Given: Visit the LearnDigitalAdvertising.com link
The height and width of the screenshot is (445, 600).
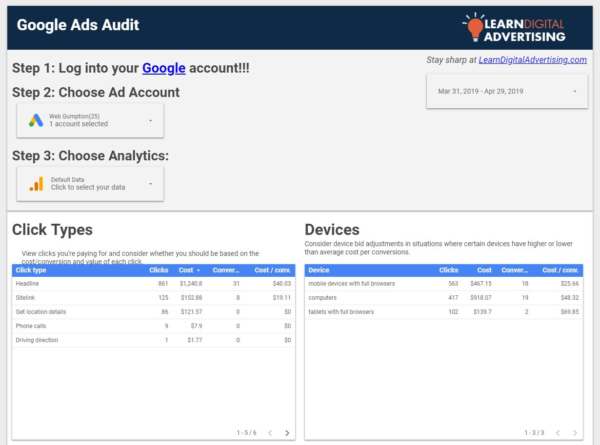Looking at the screenshot, I should click(532, 60).
